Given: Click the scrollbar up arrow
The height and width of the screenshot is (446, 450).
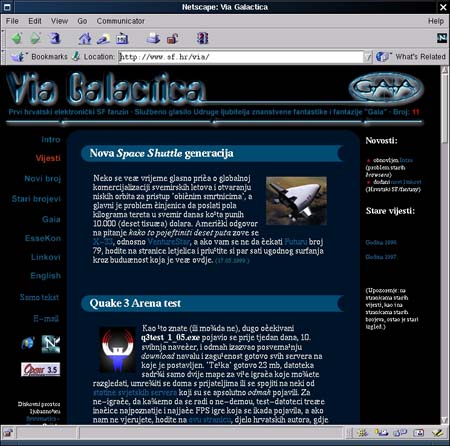Looking at the screenshot, I should coord(444,70).
